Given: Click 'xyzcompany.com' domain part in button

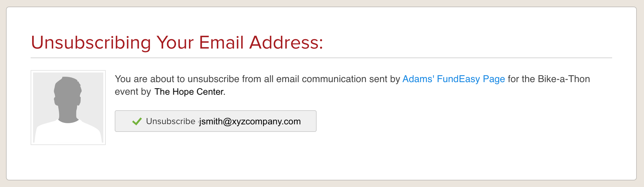Looking at the screenshot, I should point(266,121).
